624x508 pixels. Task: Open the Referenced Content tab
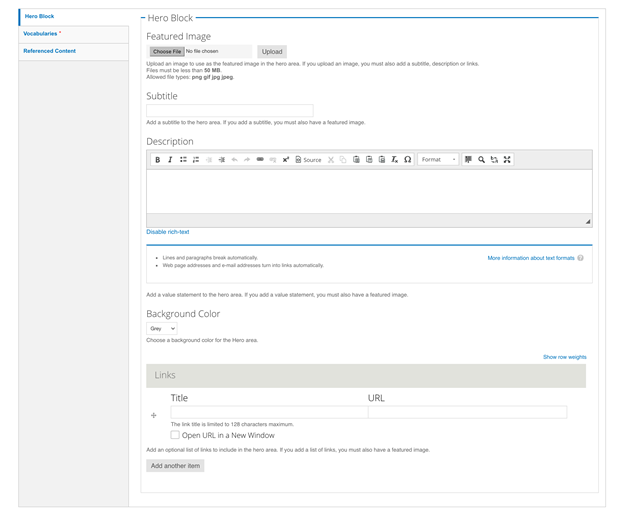(x=49, y=51)
